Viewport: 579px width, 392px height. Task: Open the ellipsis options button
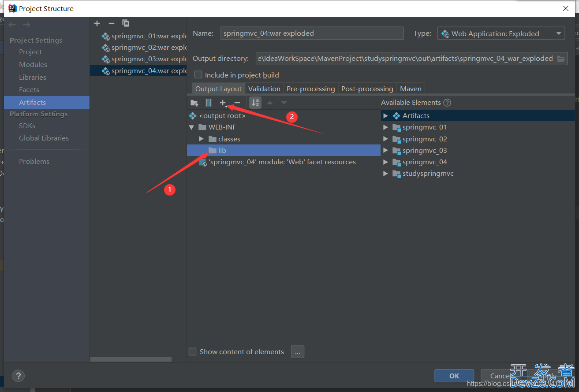(x=298, y=351)
